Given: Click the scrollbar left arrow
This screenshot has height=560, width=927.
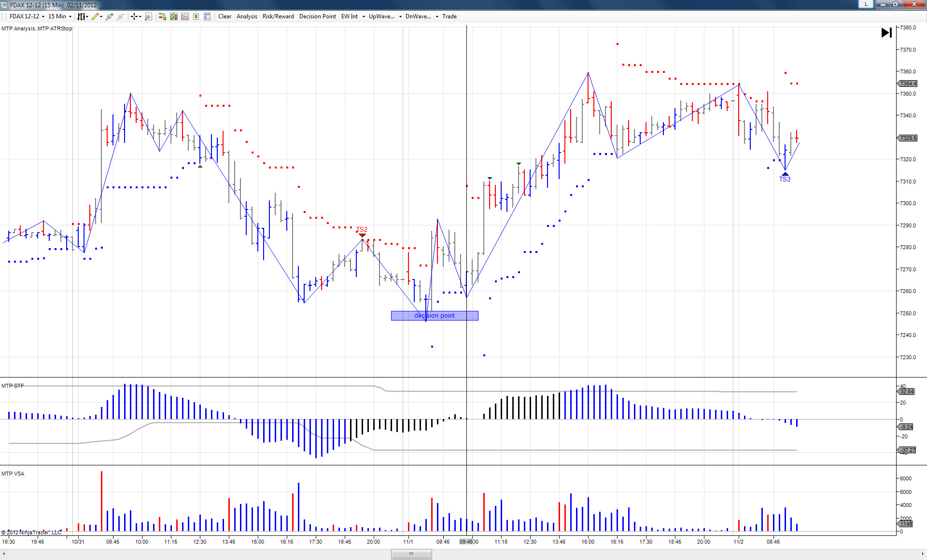Looking at the screenshot, I should click(x=4, y=554).
